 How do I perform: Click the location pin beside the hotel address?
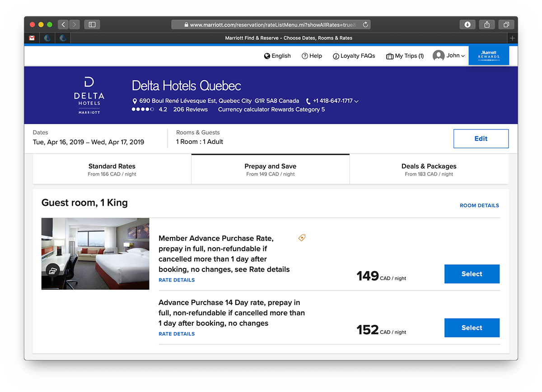click(x=134, y=101)
